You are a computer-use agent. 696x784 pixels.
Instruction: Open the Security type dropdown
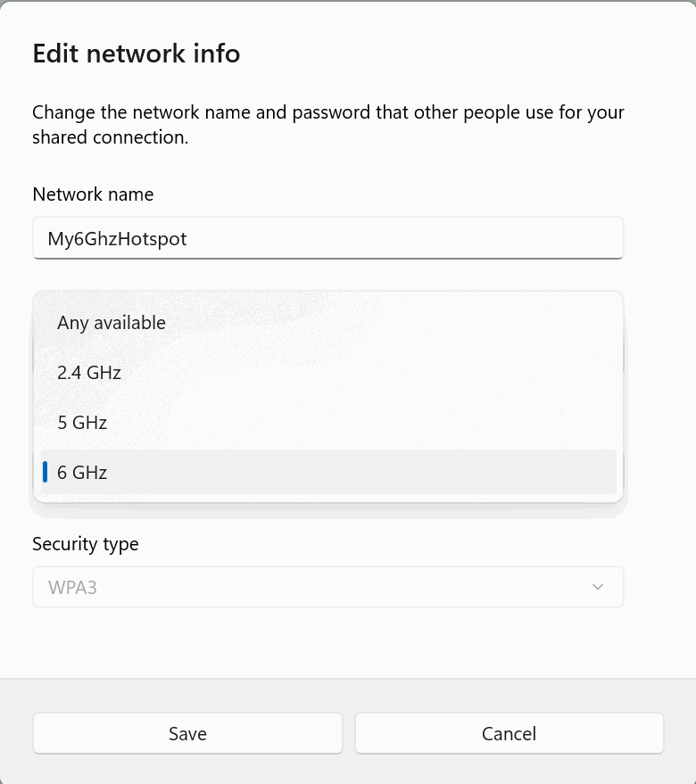327,587
